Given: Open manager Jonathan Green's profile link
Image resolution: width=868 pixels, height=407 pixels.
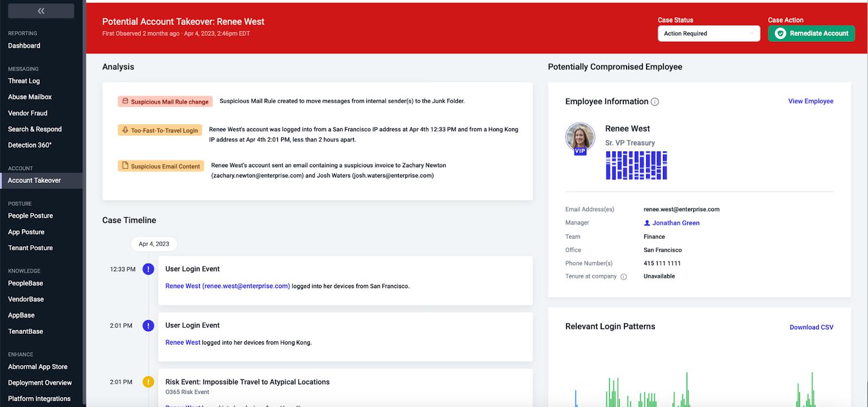Looking at the screenshot, I should pyautogui.click(x=676, y=223).
